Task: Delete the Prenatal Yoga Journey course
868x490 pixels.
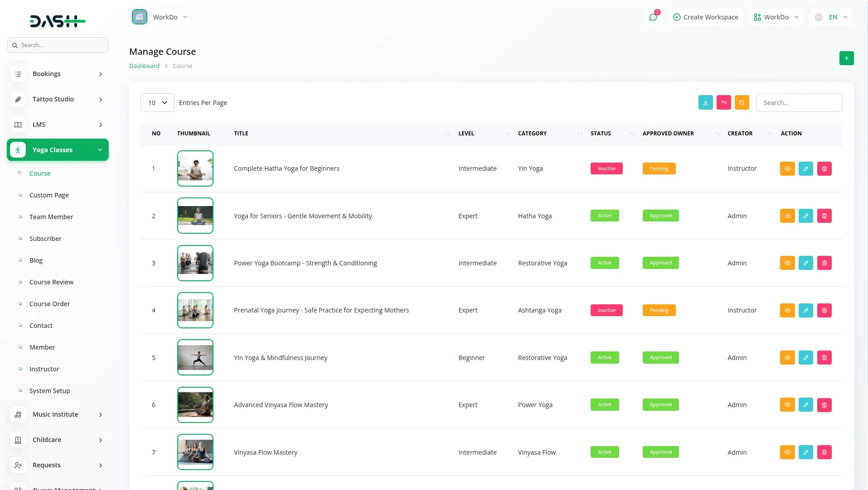Action: [x=824, y=311]
